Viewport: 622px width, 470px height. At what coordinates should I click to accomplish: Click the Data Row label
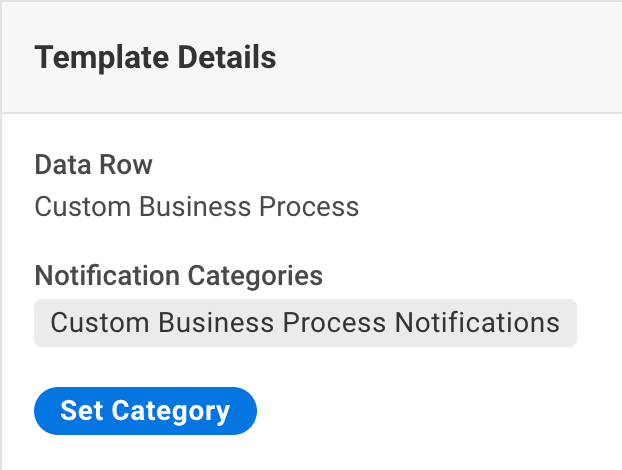click(93, 165)
